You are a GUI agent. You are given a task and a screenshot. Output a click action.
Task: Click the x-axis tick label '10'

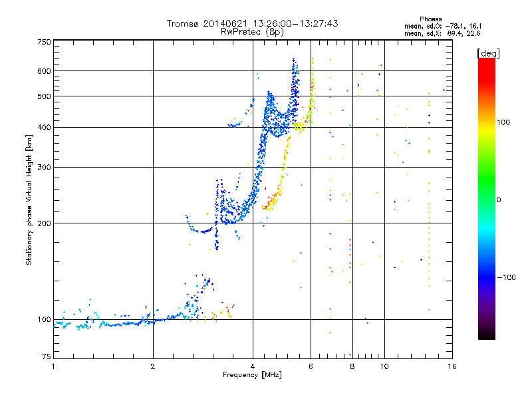click(384, 366)
